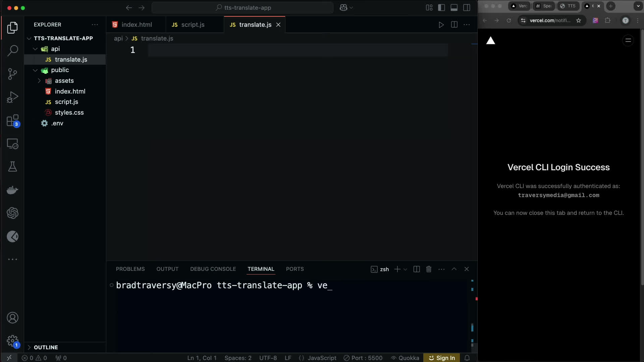Open the DEBUG CONSOLE panel tab
This screenshot has height=362, width=644.
pyautogui.click(x=213, y=269)
